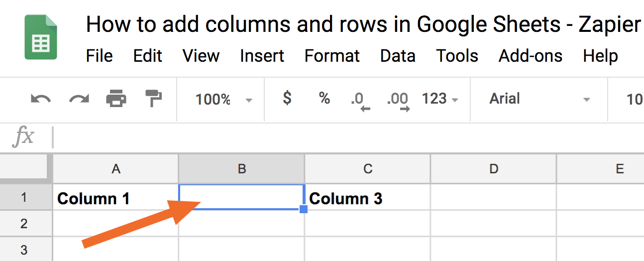This screenshot has width=644, height=261.
Task: Open the 100% zoom dropdown
Action: point(223,99)
